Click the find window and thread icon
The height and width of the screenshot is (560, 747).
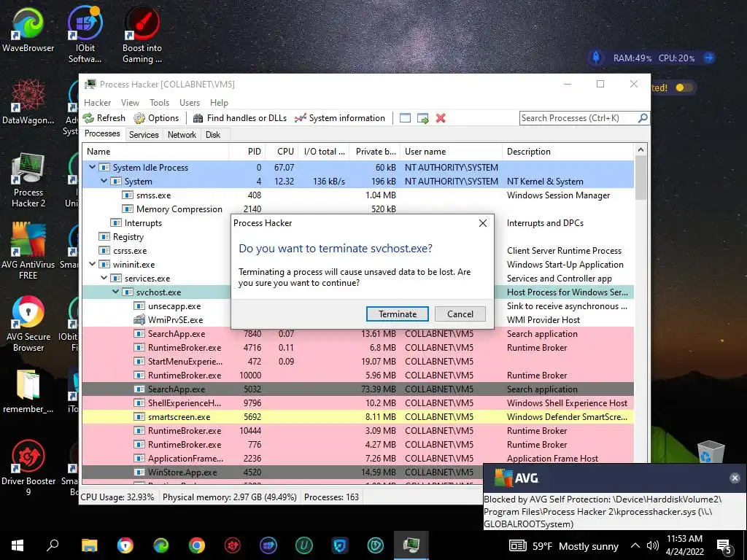pos(422,118)
